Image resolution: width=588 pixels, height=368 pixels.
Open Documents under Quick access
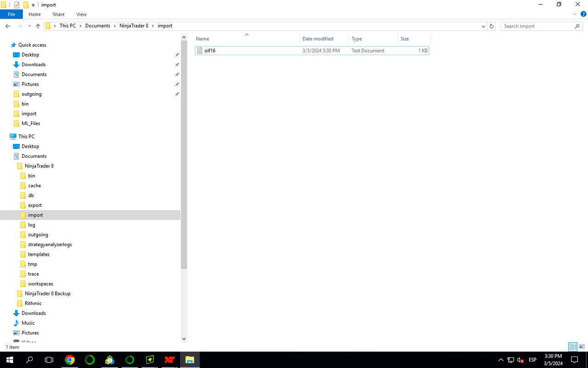tap(34, 75)
